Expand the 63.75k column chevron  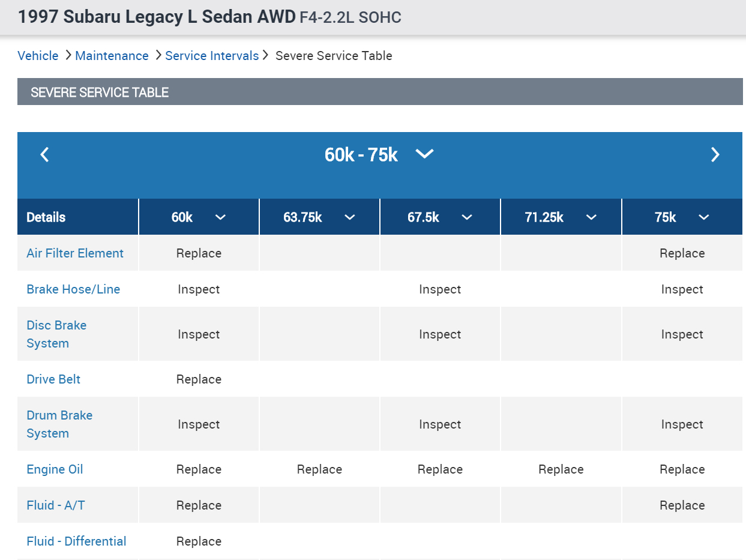[x=350, y=217]
